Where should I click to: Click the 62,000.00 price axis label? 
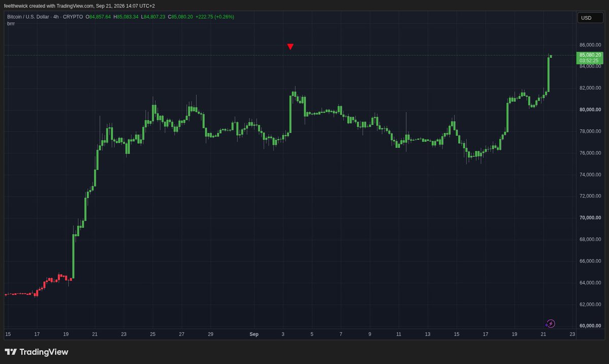[590, 304]
